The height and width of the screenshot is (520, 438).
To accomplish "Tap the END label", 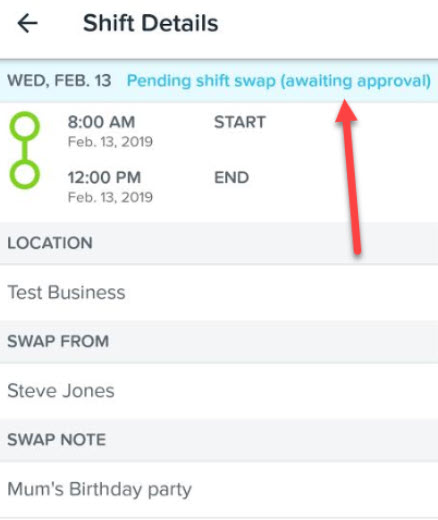I will click(x=231, y=177).
